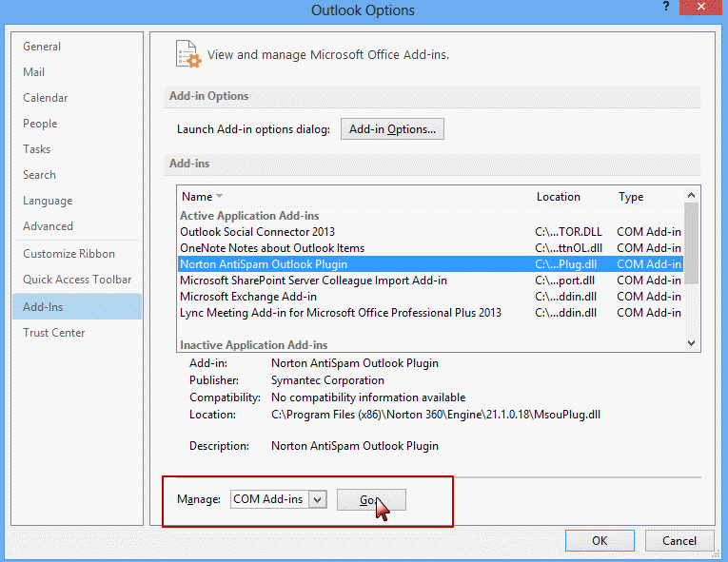Select Lync Meeting Add-in entry
This screenshot has height=562, width=728.
click(341, 313)
